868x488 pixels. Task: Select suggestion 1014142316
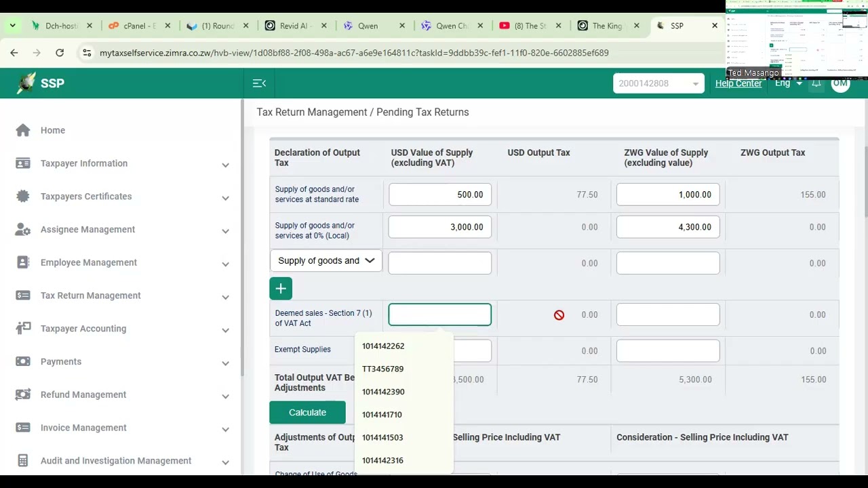pos(382,460)
